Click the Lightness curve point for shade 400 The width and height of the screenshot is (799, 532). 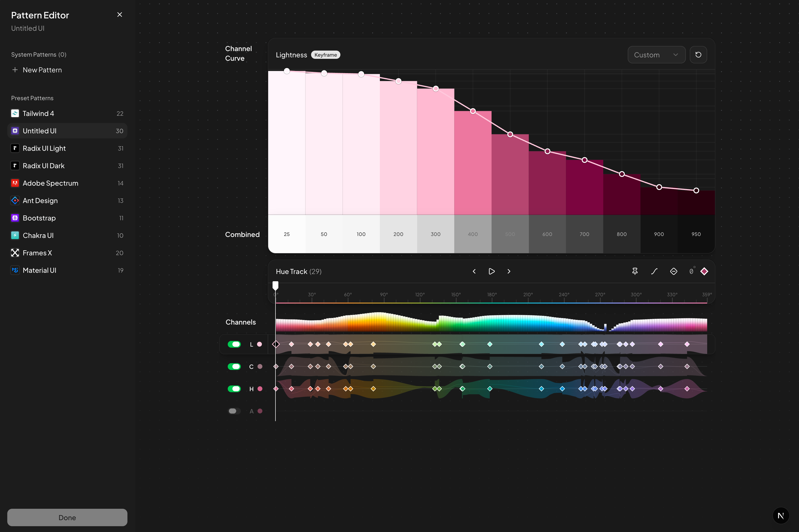(x=473, y=111)
